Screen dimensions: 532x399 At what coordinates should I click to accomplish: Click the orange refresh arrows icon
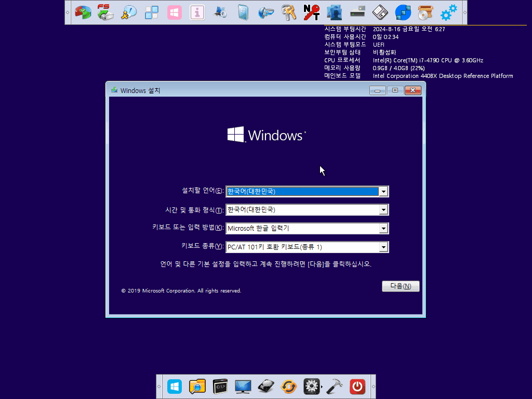[289, 387]
